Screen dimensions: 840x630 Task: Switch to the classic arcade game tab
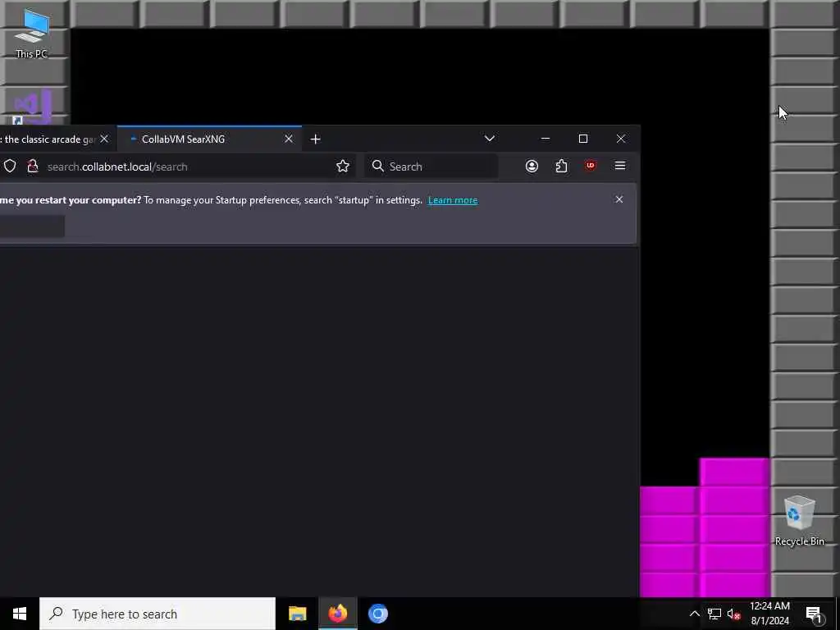point(48,139)
